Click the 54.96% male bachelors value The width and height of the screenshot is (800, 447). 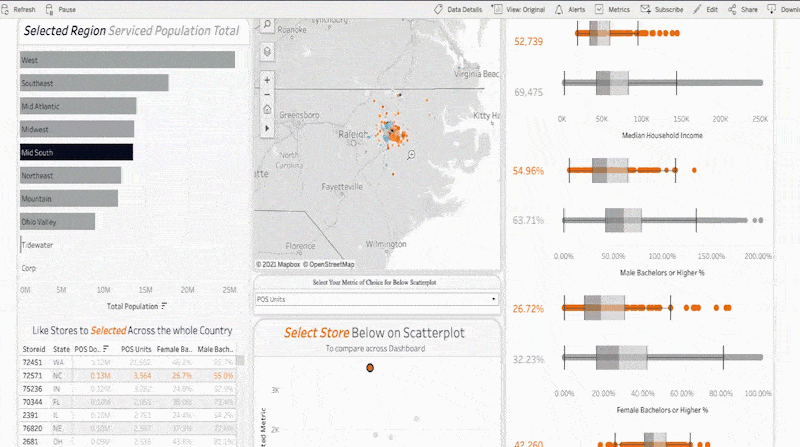tap(528, 170)
